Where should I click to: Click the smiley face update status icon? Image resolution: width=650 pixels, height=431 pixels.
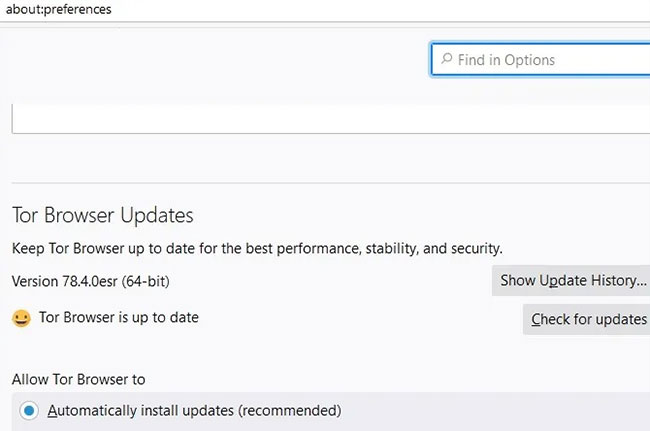click(x=21, y=318)
